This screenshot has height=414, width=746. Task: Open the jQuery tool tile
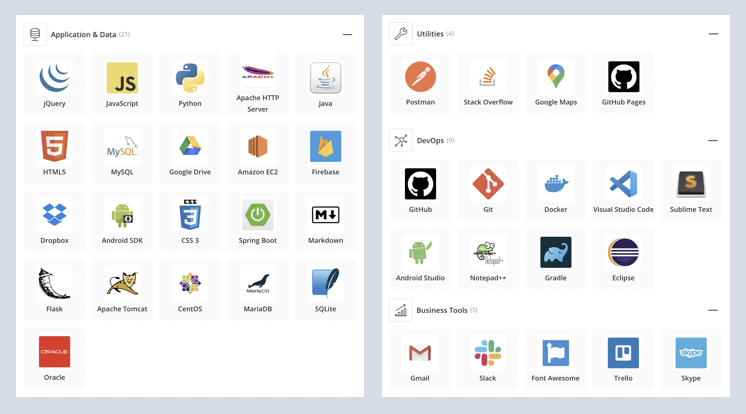[x=54, y=84]
